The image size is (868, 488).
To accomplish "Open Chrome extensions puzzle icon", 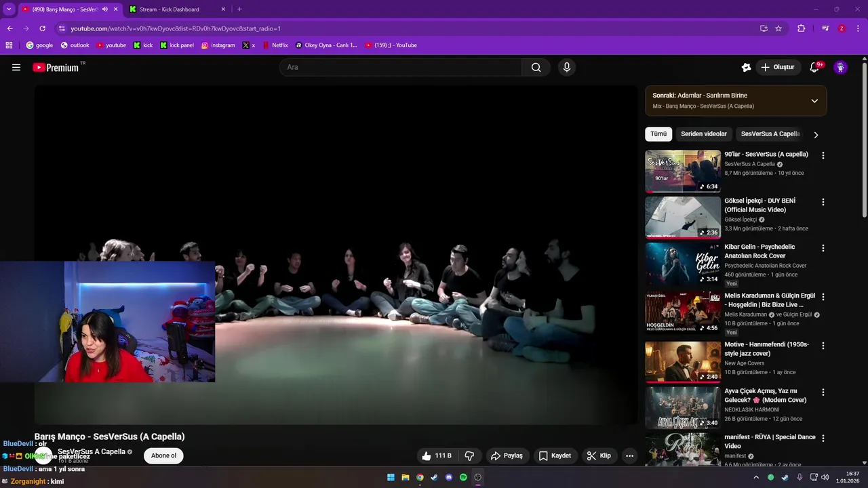I will (x=802, y=28).
